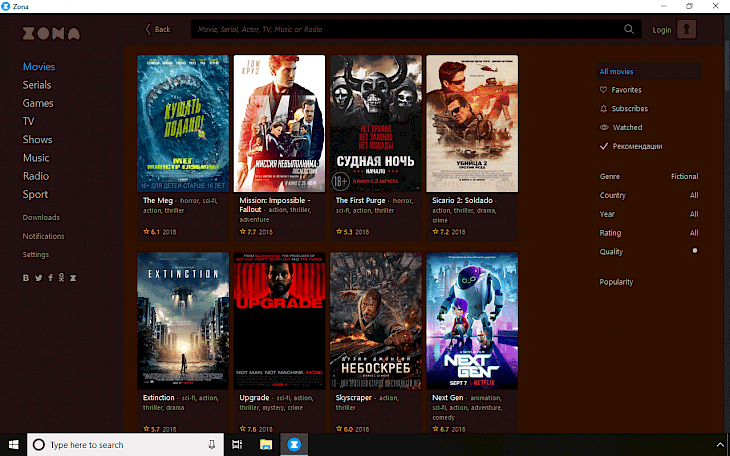Open the Year filter dropdown
The height and width of the screenshot is (456, 730).
click(x=649, y=214)
